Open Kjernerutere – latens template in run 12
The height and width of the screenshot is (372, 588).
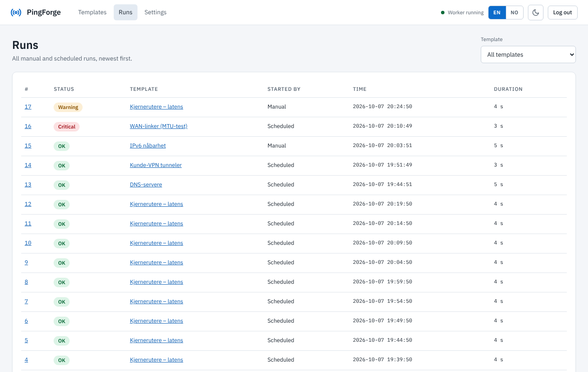157,204
